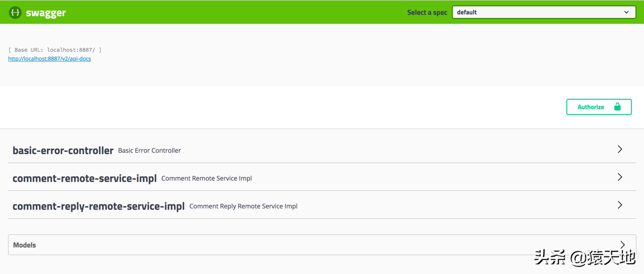This screenshot has height=274, width=644.
Task: Click the lock icon on Authorize
Action: pyautogui.click(x=618, y=106)
